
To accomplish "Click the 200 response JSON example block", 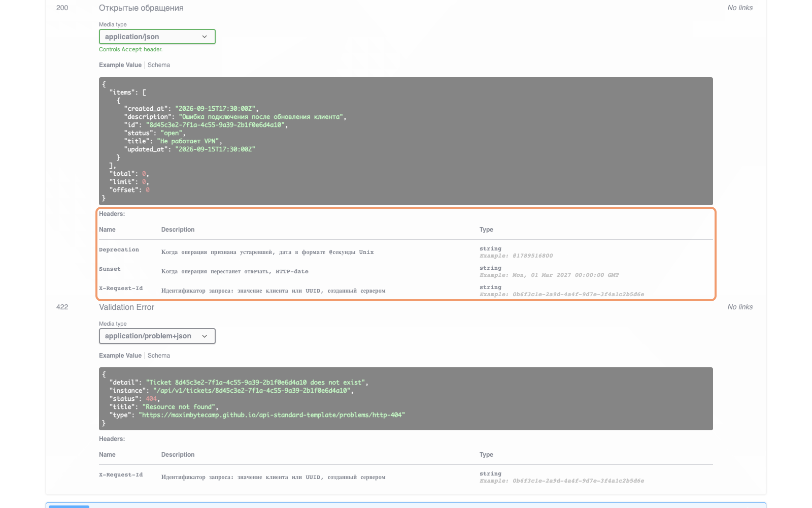I will tap(406, 141).
